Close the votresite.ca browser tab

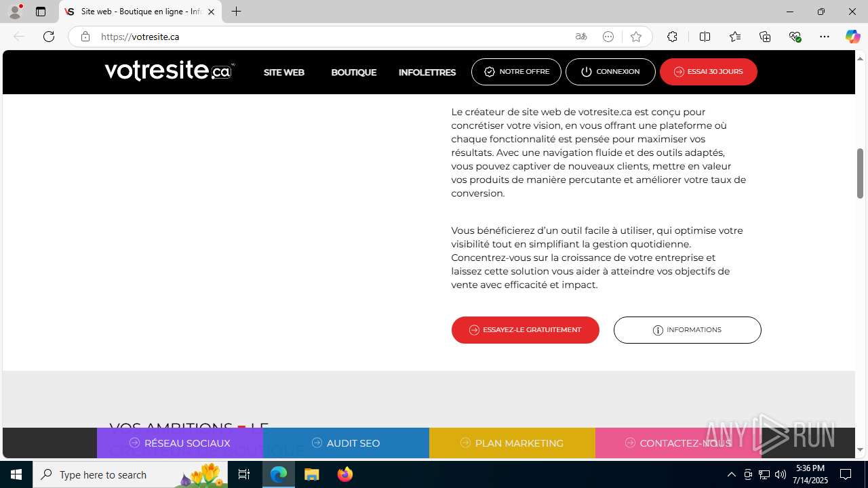[x=211, y=12]
